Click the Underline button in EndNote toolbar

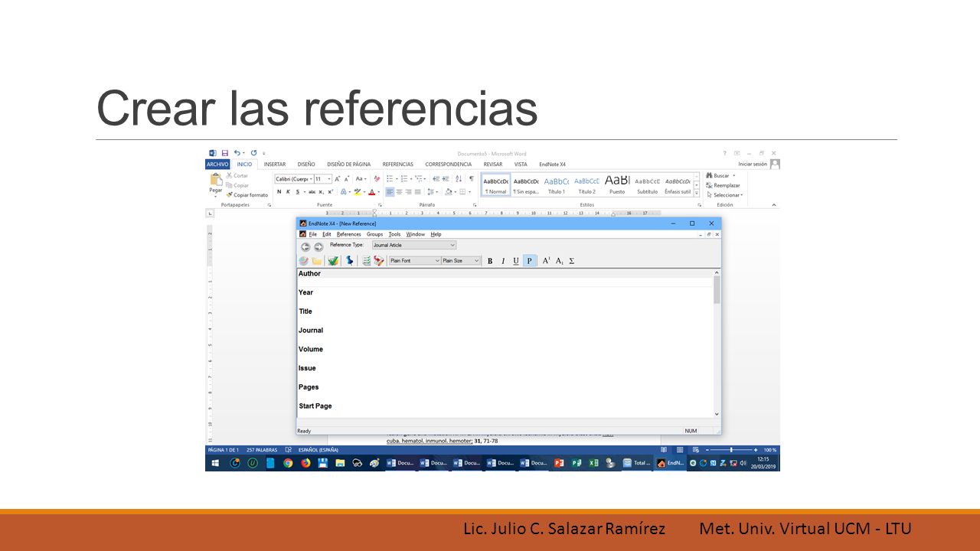click(516, 261)
